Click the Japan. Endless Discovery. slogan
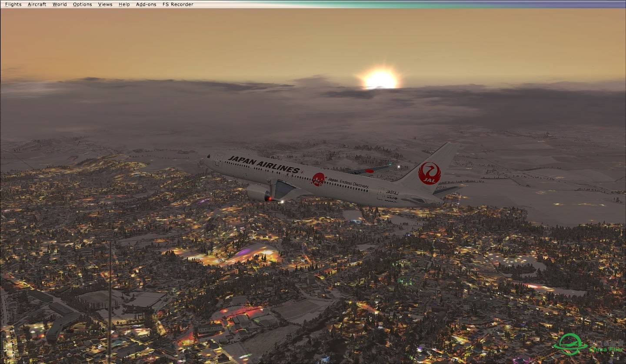This screenshot has height=364, width=626. pos(348,182)
